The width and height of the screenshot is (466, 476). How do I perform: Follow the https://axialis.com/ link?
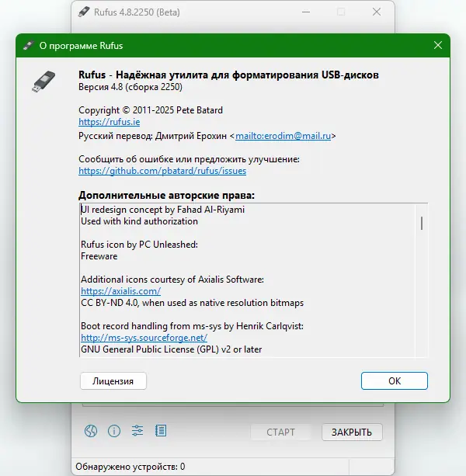click(x=121, y=291)
